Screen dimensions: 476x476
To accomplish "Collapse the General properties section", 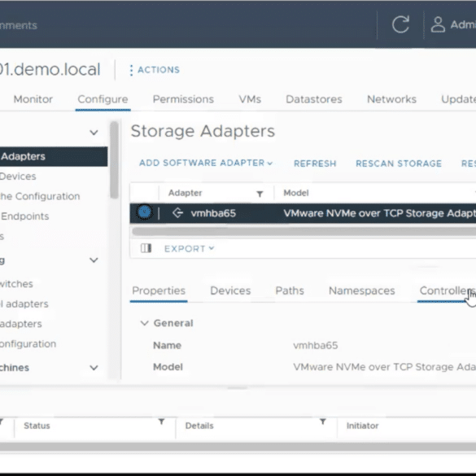I will 144,323.
